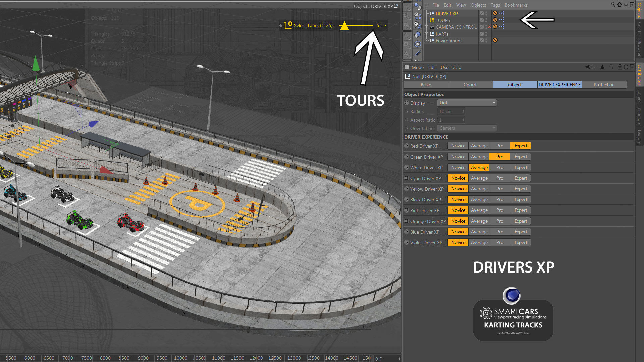Screen dimensions: 644x362
Task: Switch to the Coord. tab
Action: (470, 85)
